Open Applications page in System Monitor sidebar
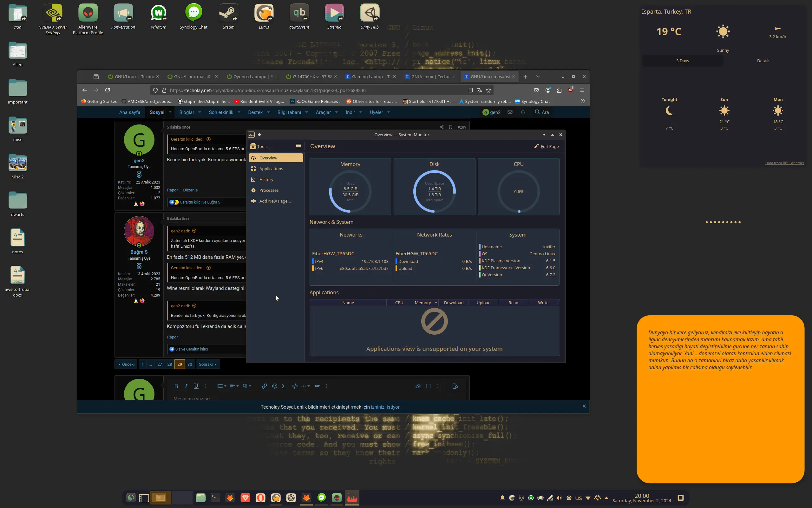 tap(276, 169)
